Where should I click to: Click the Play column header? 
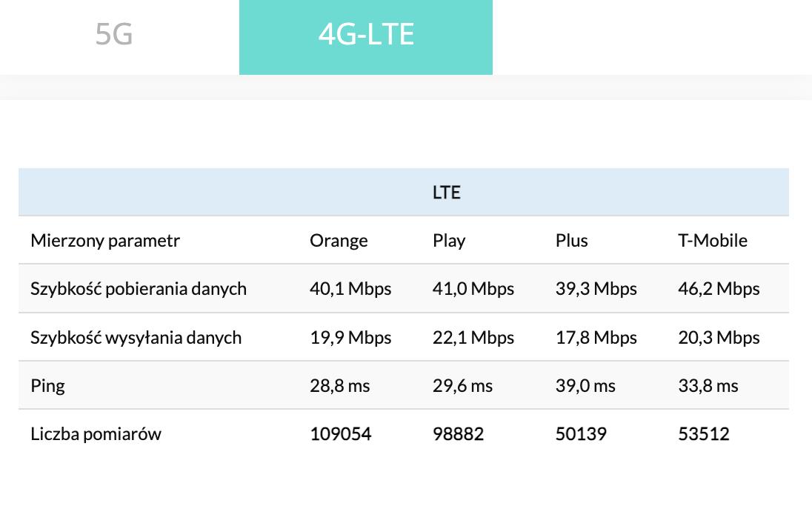click(449, 241)
